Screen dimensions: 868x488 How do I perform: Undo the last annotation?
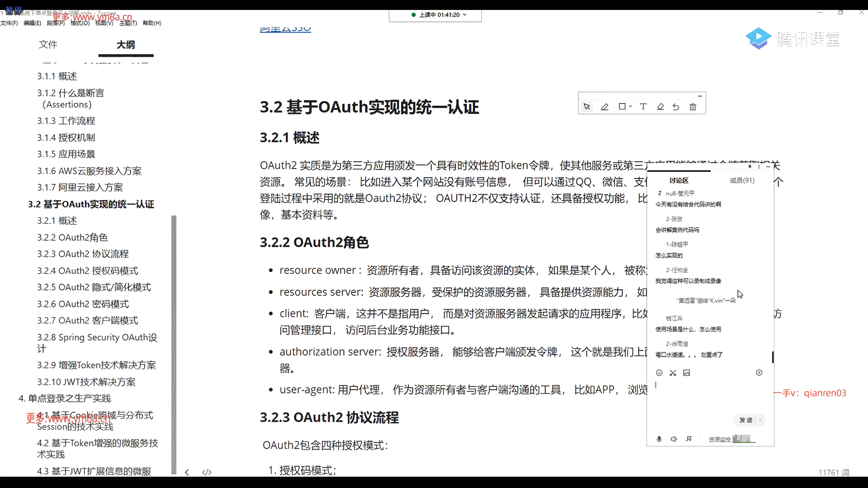[676, 107]
